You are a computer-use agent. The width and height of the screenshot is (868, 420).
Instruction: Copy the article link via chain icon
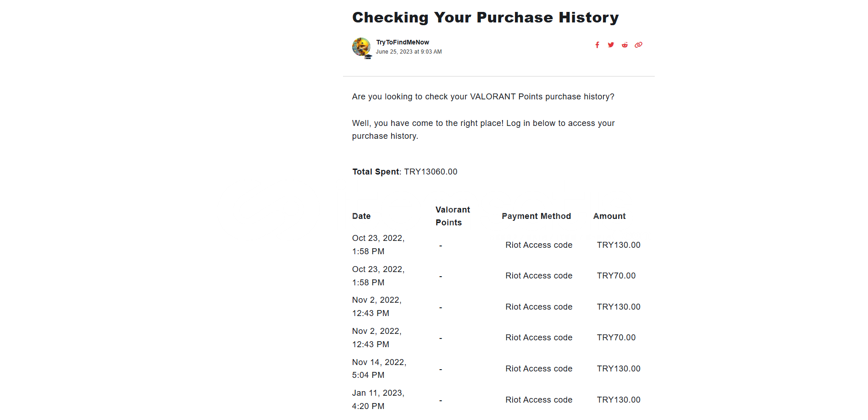[x=638, y=45]
